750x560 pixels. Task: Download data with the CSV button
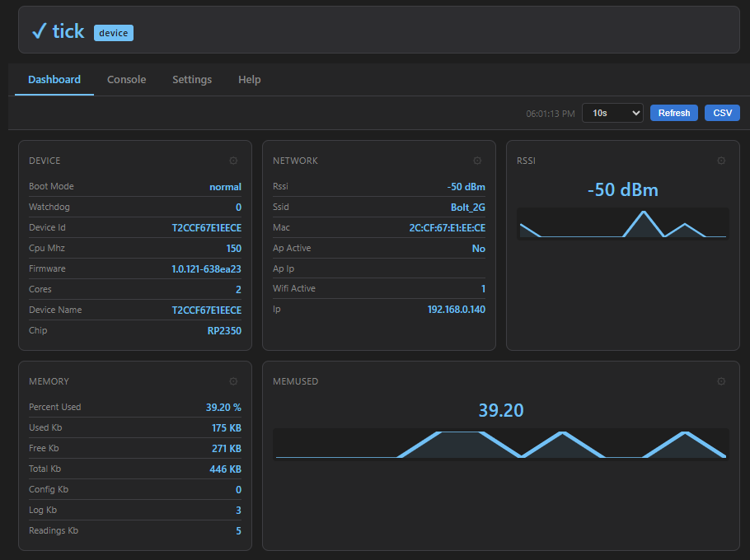[722, 113]
